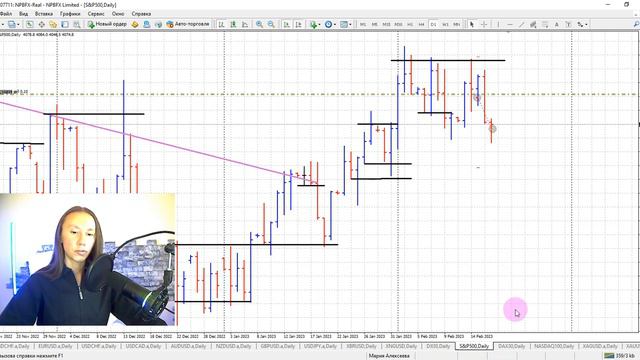Zoom out the chart

click(x=271, y=24)
